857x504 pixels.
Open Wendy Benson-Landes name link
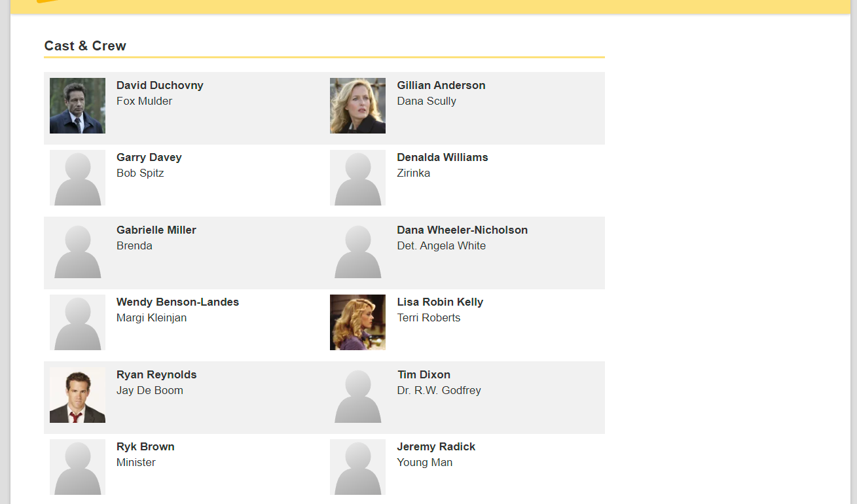(177, 302)
